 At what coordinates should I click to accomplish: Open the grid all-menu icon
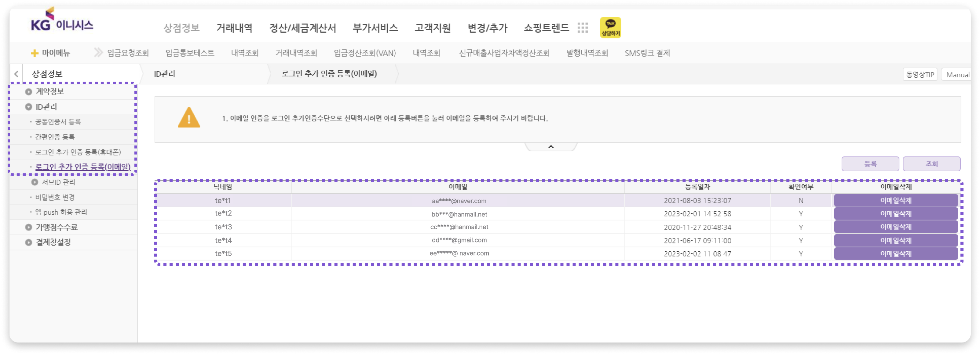point(582,28)
